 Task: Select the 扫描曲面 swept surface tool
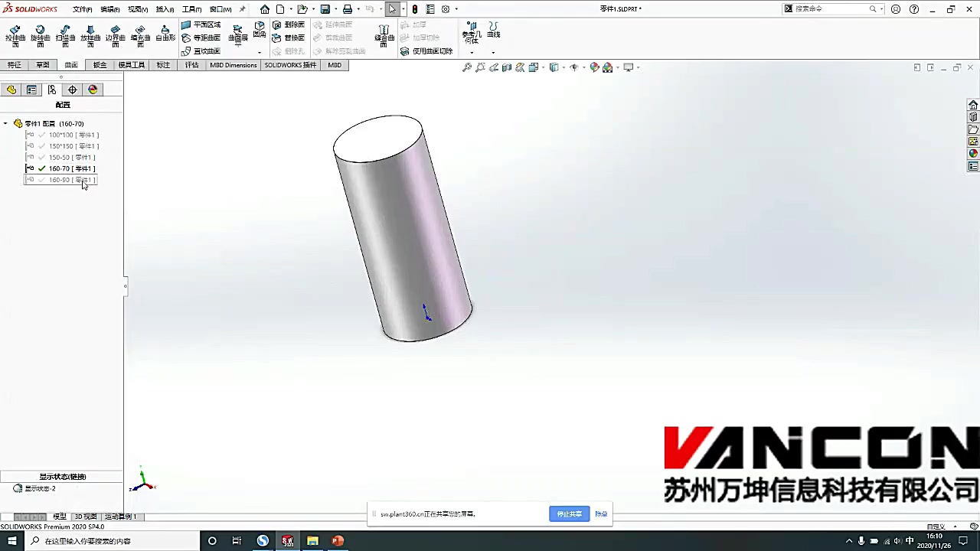click(x=65, y=36)
